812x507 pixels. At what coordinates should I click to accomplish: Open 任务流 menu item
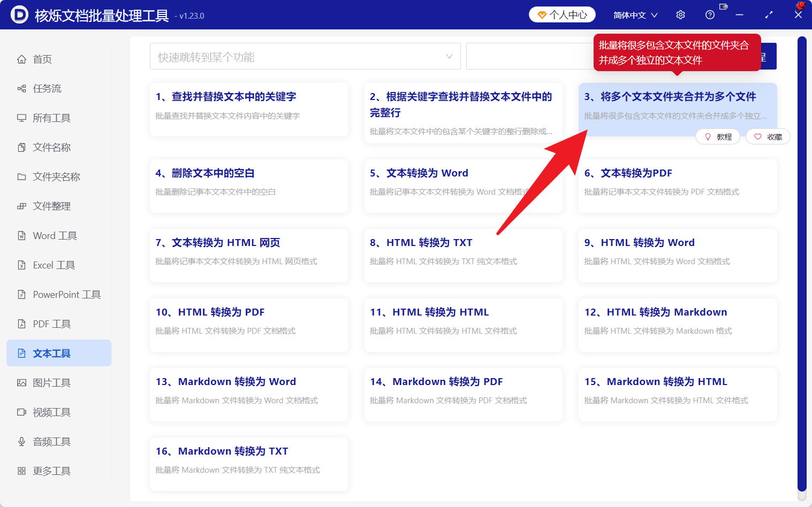(x=59, y=89)
